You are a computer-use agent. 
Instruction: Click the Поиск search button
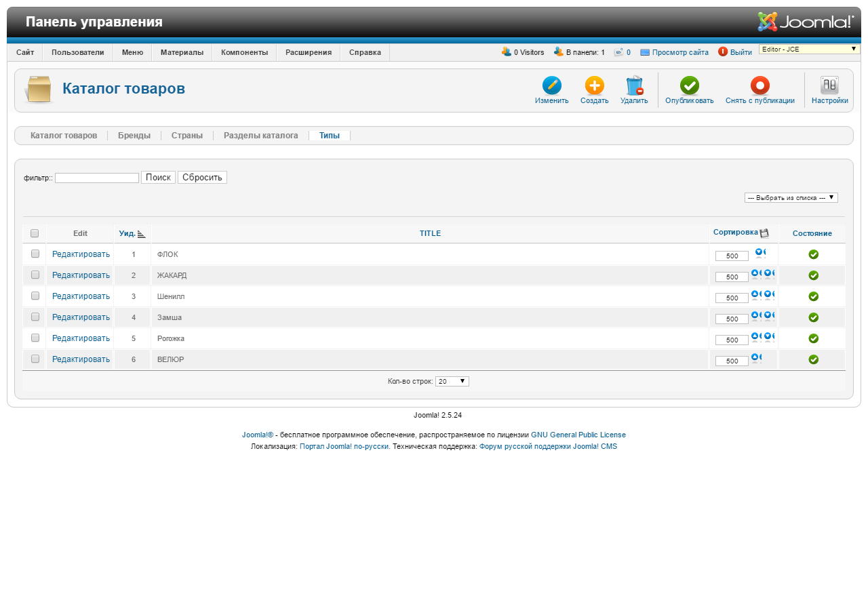pos(158,178)
